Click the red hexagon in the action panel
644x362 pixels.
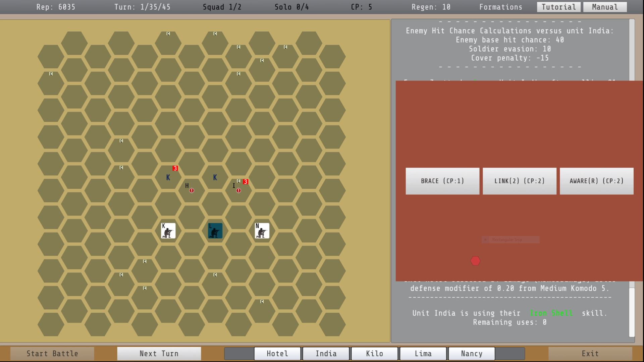[475, 260]
